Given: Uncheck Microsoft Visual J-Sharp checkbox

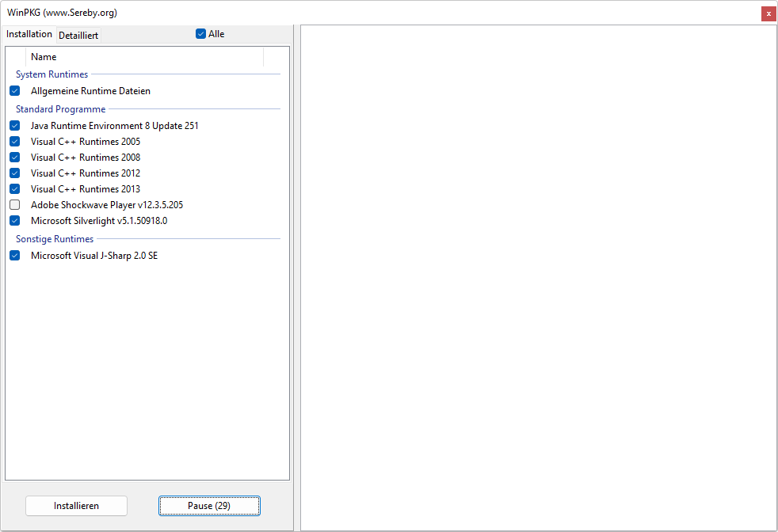Looking at the screenshot, I should coord(15,256).
